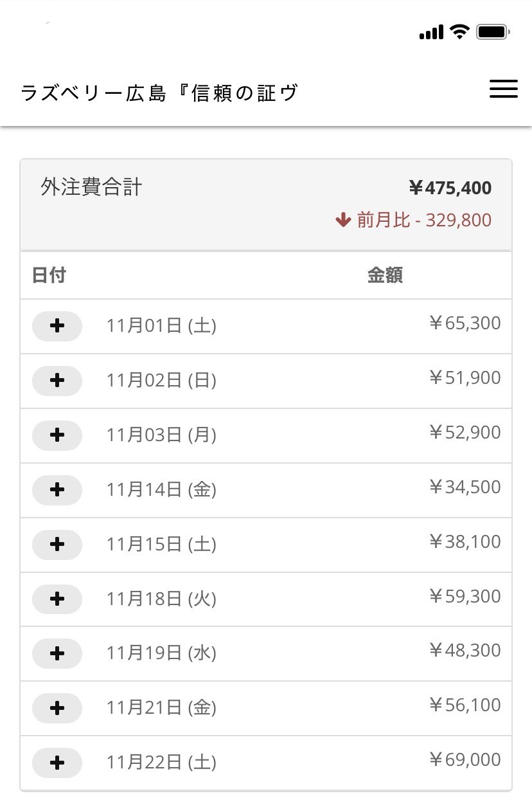Expand the 11月02日 (日) row
This screenshot has height=798, width=532.
click(57, 381)
